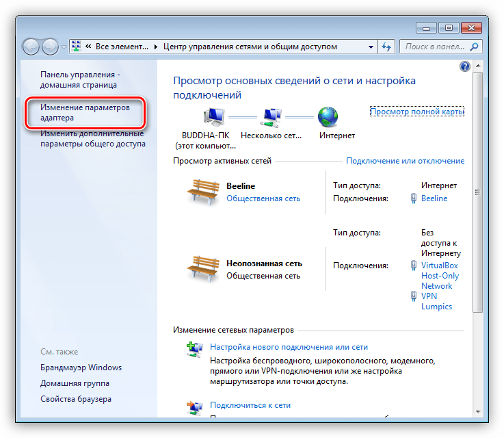Screen dimensions: 504x438
Task: Open "VPN Lumpics" connection link
Action: (x=436, y=301)
